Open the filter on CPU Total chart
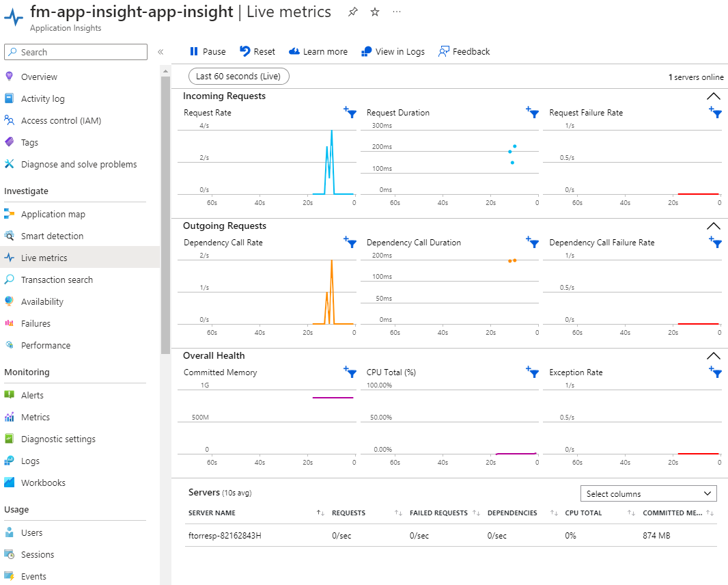 tap(533, 372)
